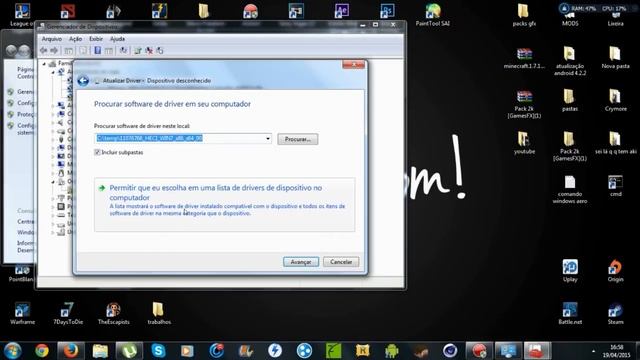Click the RAM and CPU usage gadget

click(x=592, y=8)
